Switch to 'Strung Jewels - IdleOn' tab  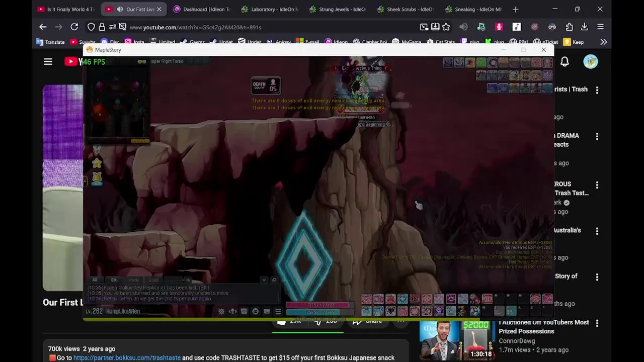point(338,10)
